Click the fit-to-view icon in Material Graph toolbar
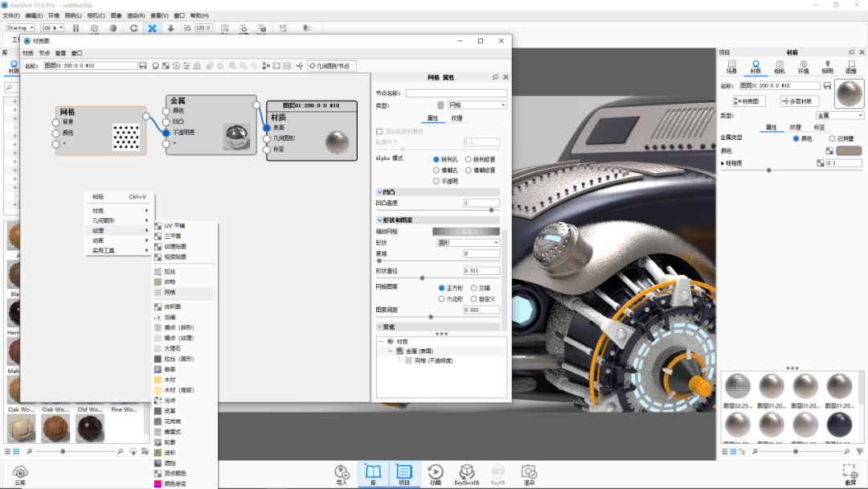868x489 pixels. [x=276, y=66]
